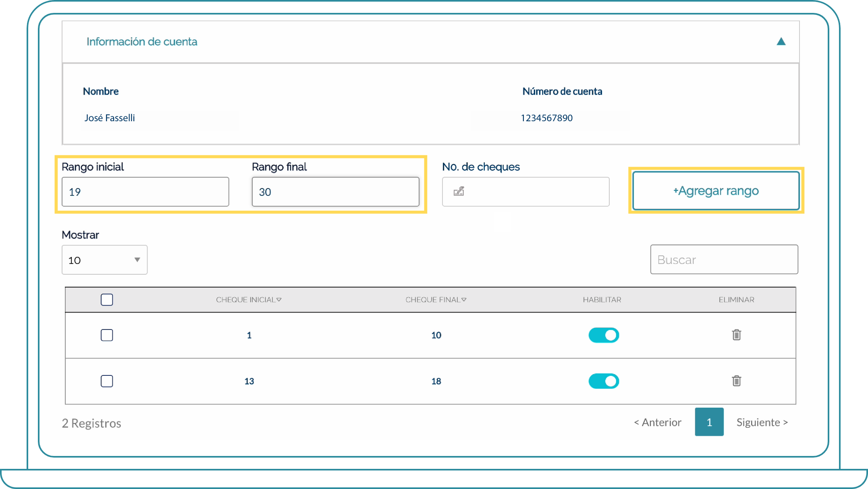Sort by Cheque Inicial column
The width and height of the screenshot is (868, 489).
coord(249,300)
